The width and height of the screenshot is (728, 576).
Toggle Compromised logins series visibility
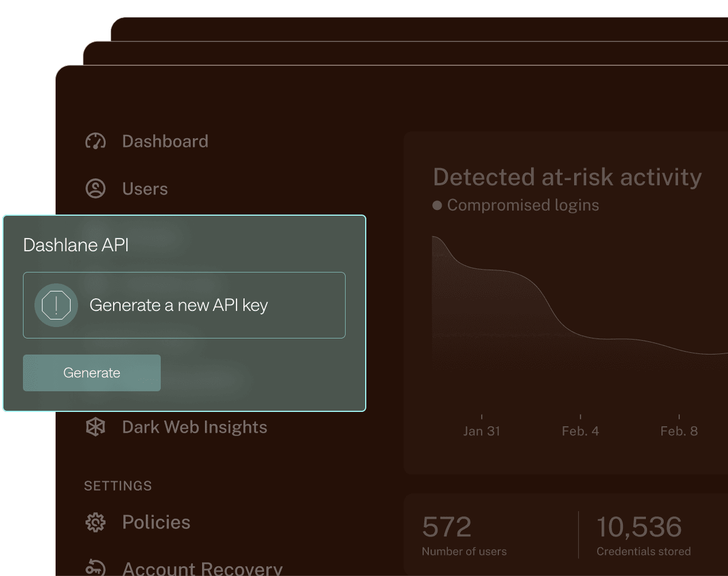click(x=516, y=205)
